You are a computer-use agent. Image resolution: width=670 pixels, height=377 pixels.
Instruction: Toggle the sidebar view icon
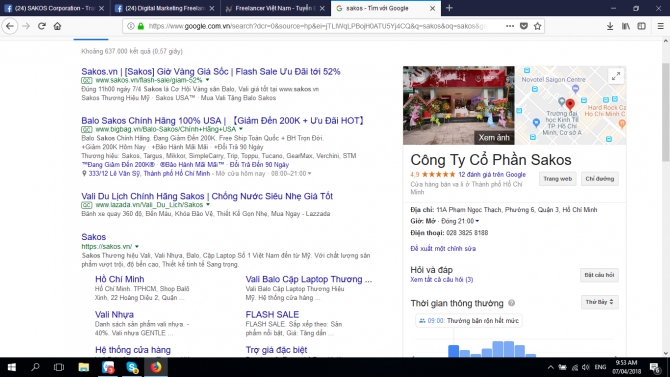[641, 26]
